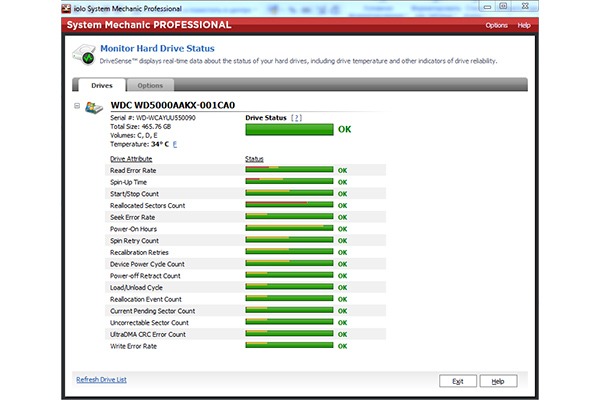
Task: Close the System Mechanic window
Action: tap(526, 6)
